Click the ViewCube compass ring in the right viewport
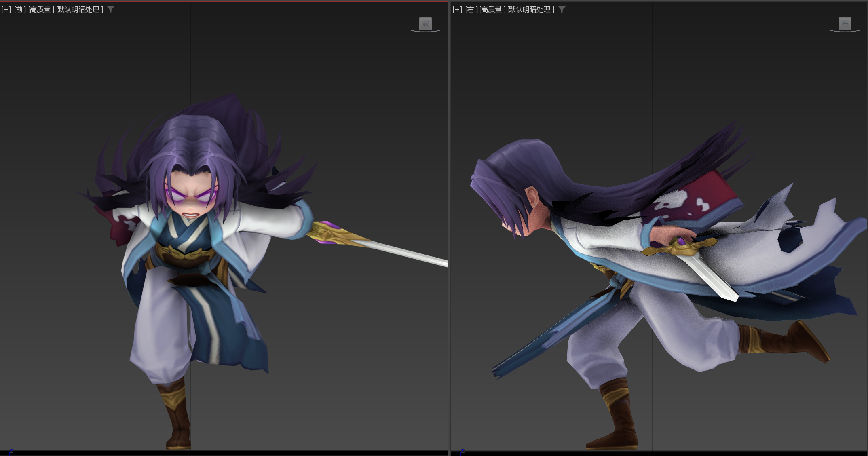This screenshot has width=868, height=456. [845, 30]
